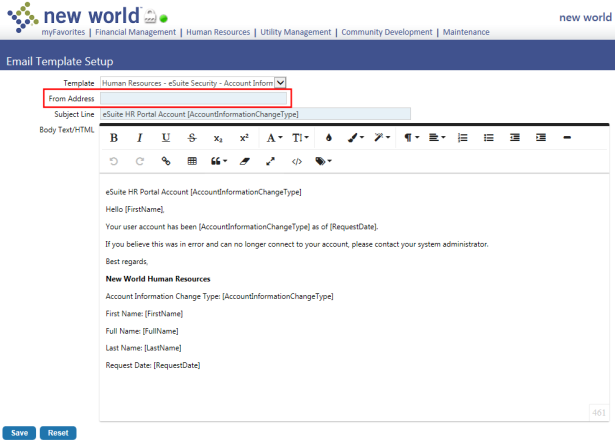The width and height of the screenshot is (615, 443).
Task: Clear formatting with the eraser icon
Action: (244, 160)
